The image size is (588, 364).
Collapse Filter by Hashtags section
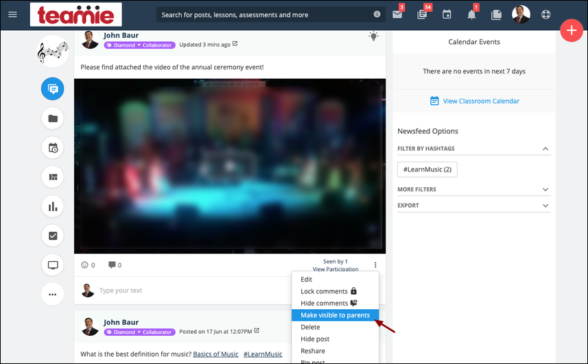[x=474, y=149]
